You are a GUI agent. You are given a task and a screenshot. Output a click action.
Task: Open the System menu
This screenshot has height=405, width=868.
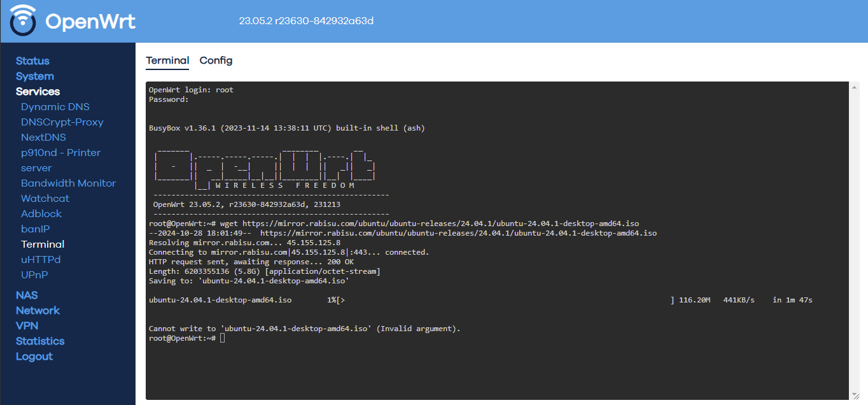tap(35, 76)
